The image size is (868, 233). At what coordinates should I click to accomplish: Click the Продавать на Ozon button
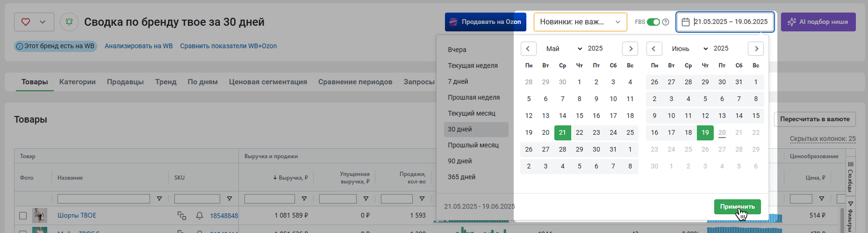coord(486,22)
